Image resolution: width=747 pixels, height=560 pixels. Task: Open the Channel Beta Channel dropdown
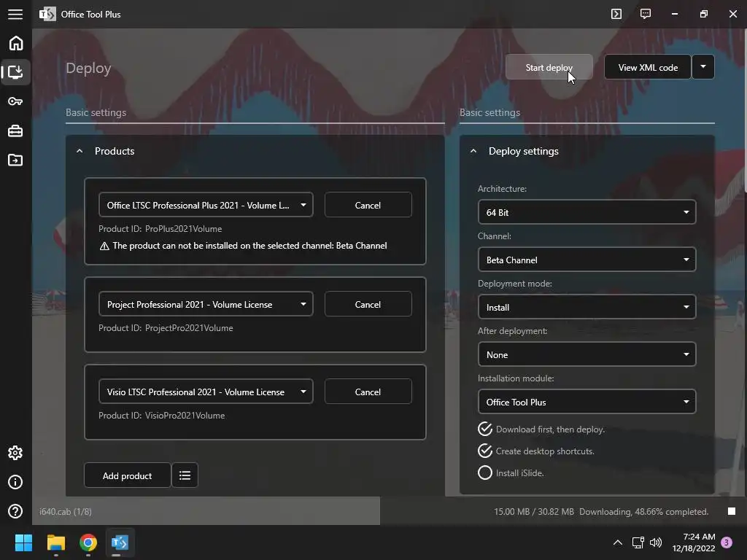pos(587,260)
